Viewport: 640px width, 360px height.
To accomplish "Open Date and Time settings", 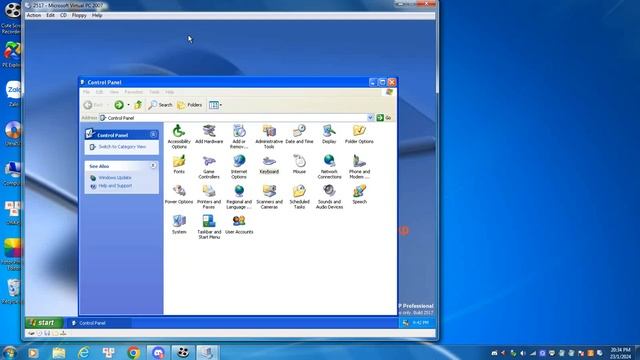I will coord(299,134).
